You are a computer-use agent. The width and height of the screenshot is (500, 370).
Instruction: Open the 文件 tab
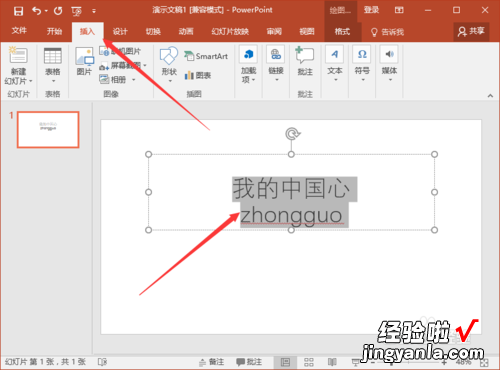point(19,31)
